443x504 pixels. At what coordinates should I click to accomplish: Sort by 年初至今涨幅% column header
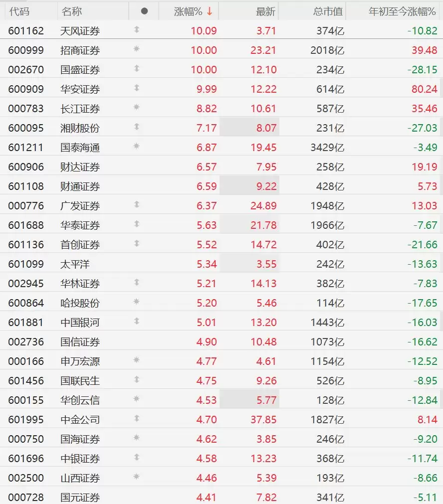pos(402,11)
